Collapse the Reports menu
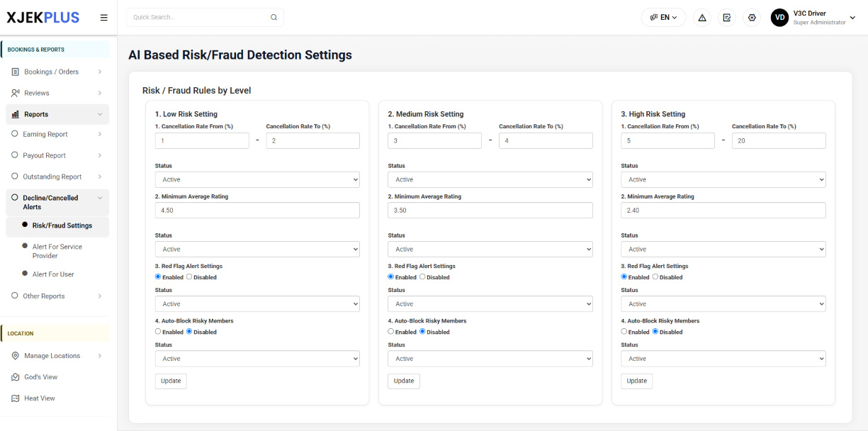The height and width of the screenshot is (431, 868). [x=57, y=114]
